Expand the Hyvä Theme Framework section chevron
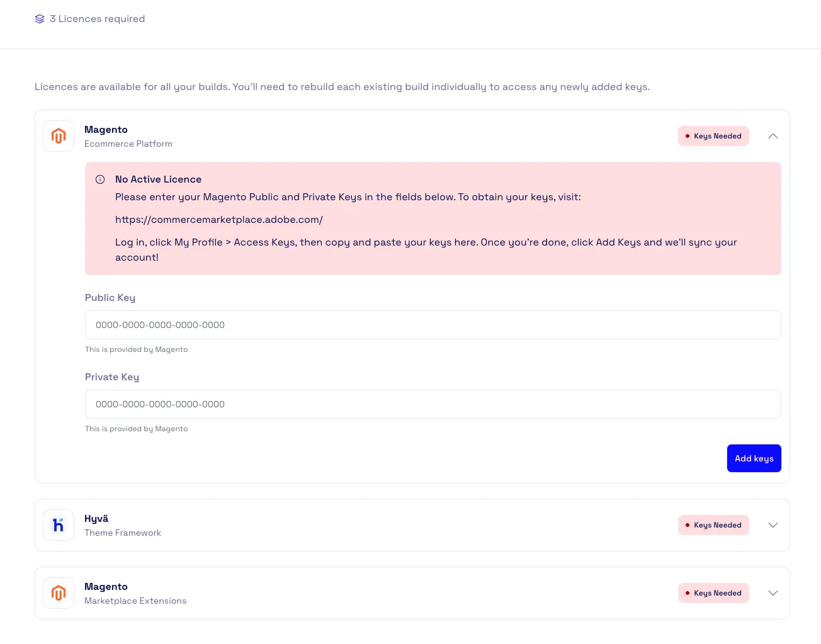The image size is (821, 644). pyautogui.click(x=773, y=525)
